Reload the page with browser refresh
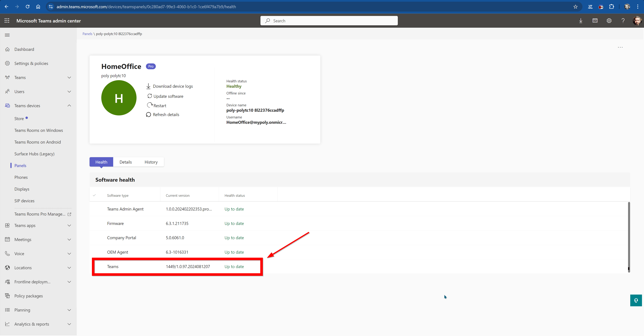Image resolution: width=644 pixels, height=336 pixels. click(x=28, y=7)
